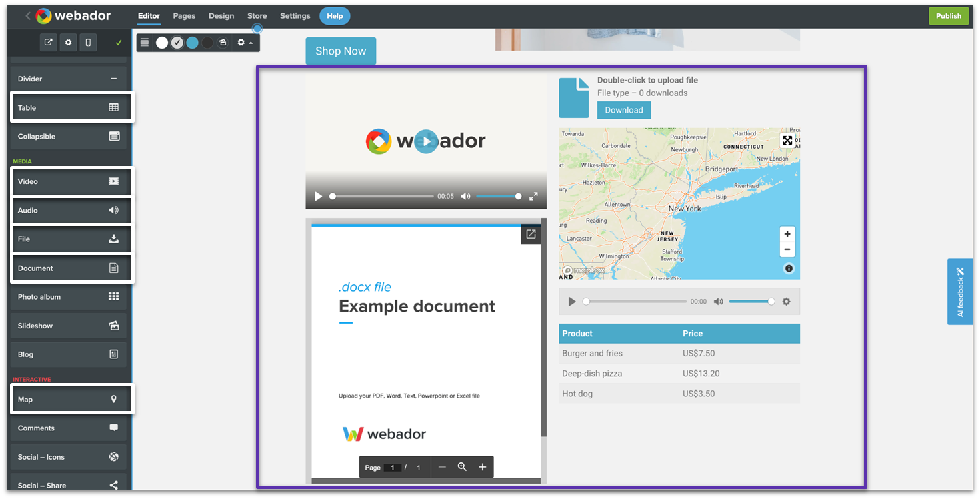This screenshot has height=499, width=980.
Task: Show map attribution info icon
Action: [x=789, y=268]
